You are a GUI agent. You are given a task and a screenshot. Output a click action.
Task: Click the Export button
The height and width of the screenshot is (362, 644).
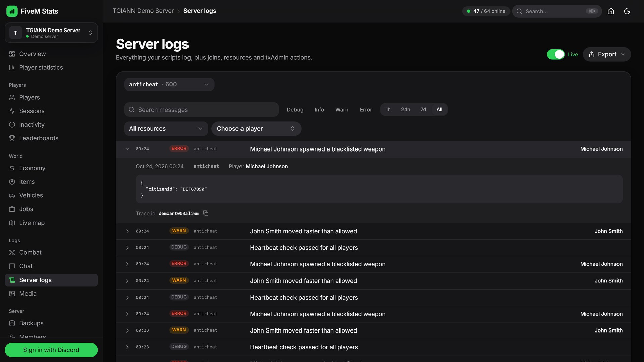point(606,54)
